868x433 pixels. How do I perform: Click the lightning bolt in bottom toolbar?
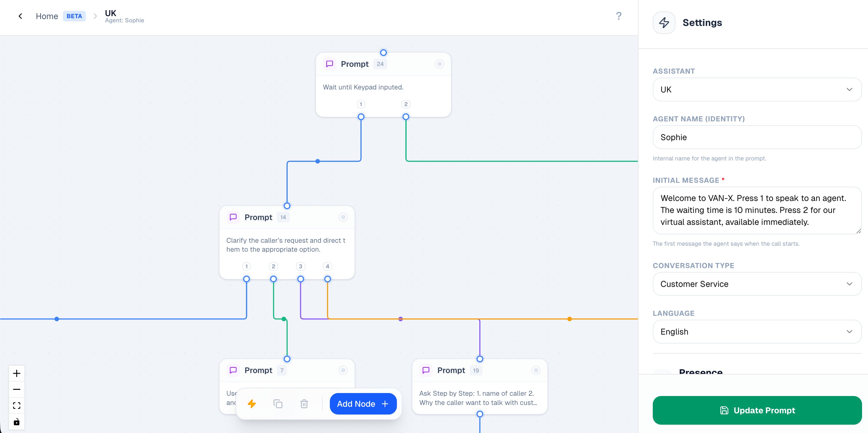tap(252, 404)
